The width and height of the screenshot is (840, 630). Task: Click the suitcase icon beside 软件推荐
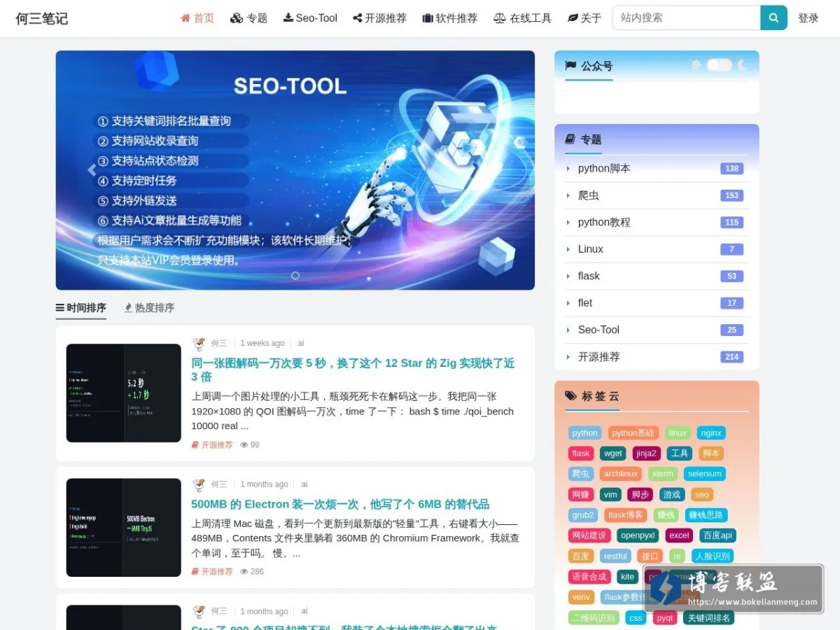[x=428, y=18]
